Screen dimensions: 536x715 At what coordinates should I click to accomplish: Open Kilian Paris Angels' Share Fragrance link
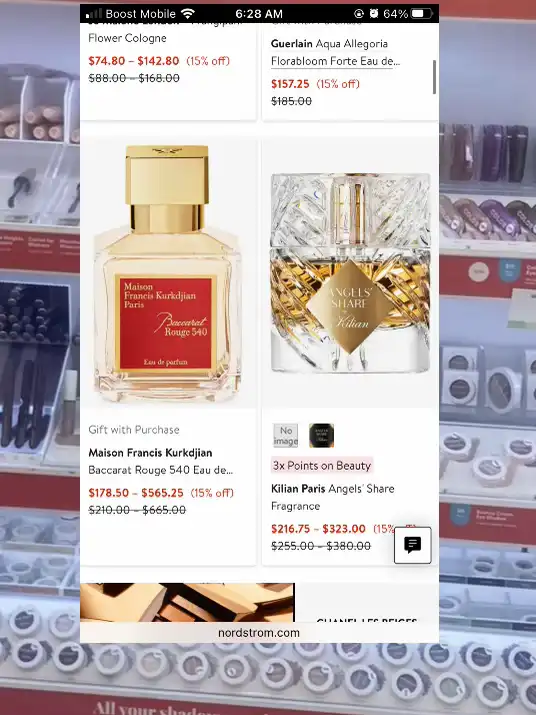[x=332, y=497]
